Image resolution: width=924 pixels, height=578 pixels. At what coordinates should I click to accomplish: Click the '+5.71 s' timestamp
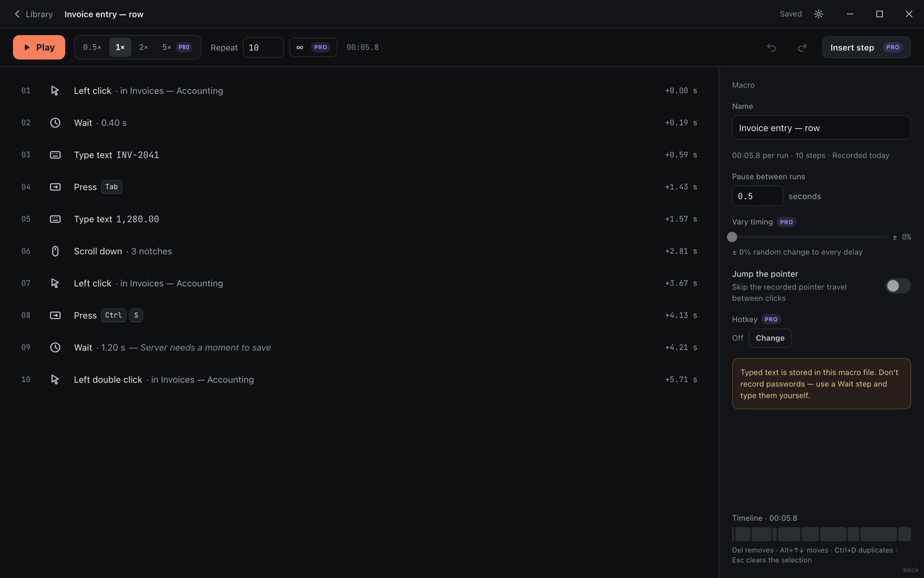pyautogui.click(x=681, y=380)
